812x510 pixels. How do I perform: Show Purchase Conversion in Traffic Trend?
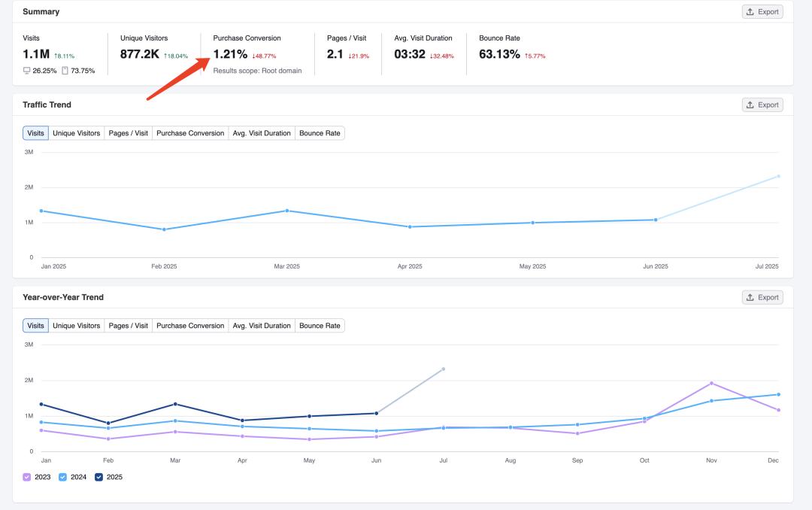190,133
